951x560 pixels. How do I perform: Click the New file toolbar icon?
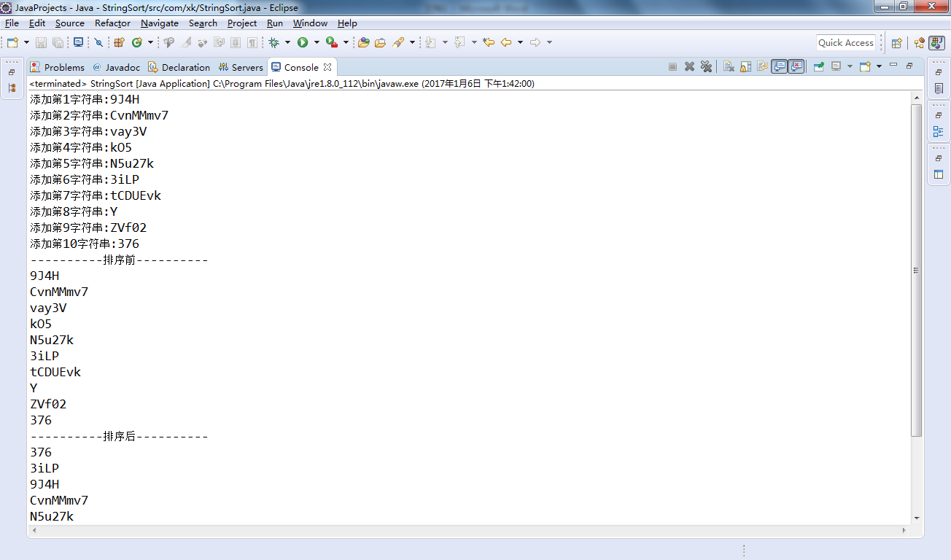(x=12, y=42)
